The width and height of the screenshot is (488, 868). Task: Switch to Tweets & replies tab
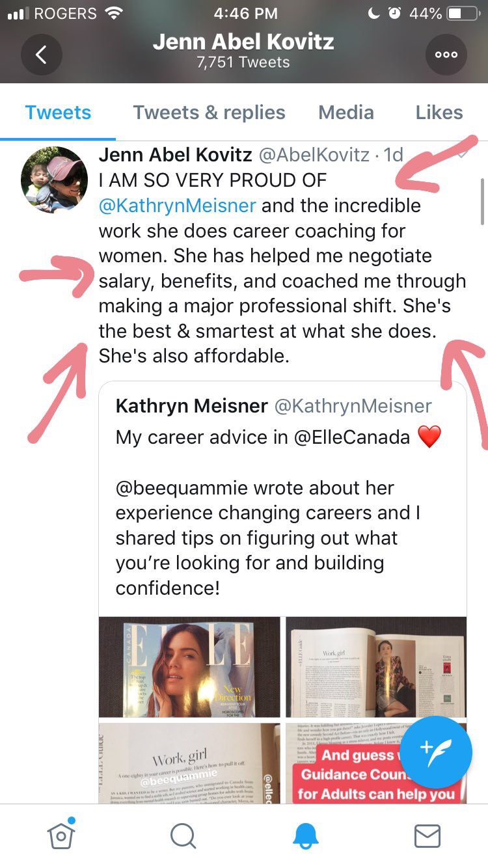pos(209,113)
